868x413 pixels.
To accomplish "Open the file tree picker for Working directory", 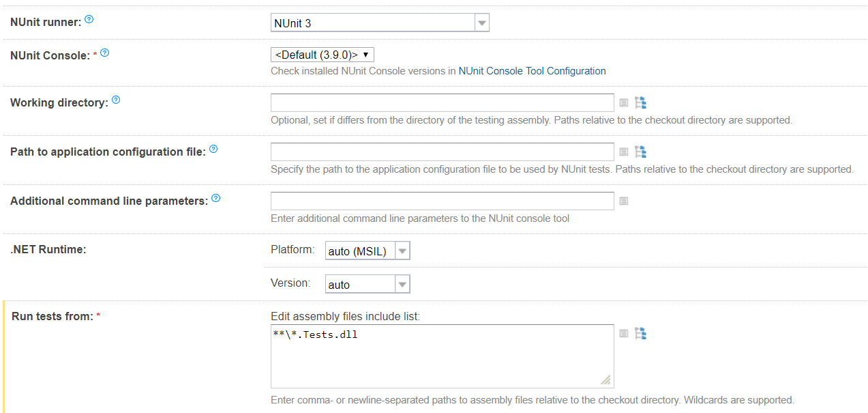I will point(640,103).
